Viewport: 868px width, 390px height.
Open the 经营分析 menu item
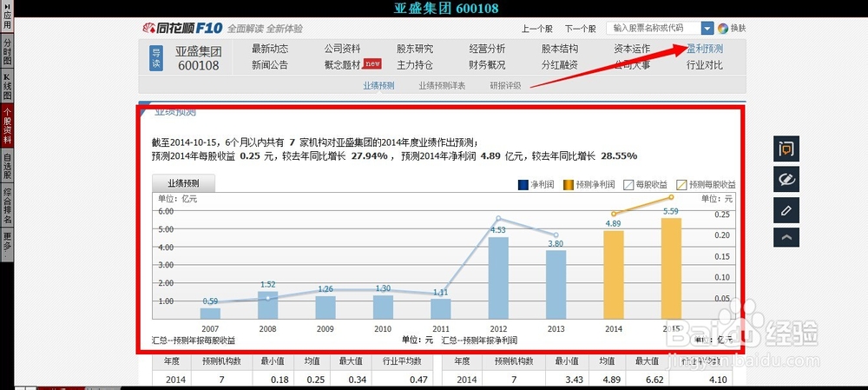[487, 49]
